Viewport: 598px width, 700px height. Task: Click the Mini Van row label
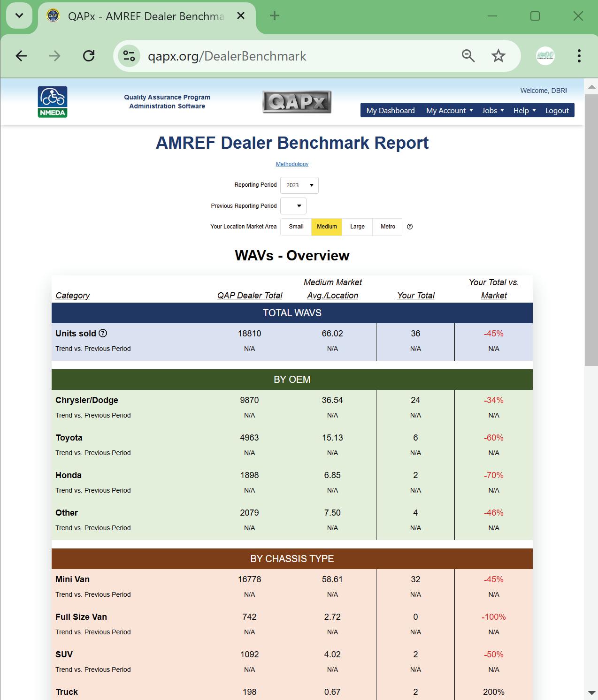pos(72,579)
